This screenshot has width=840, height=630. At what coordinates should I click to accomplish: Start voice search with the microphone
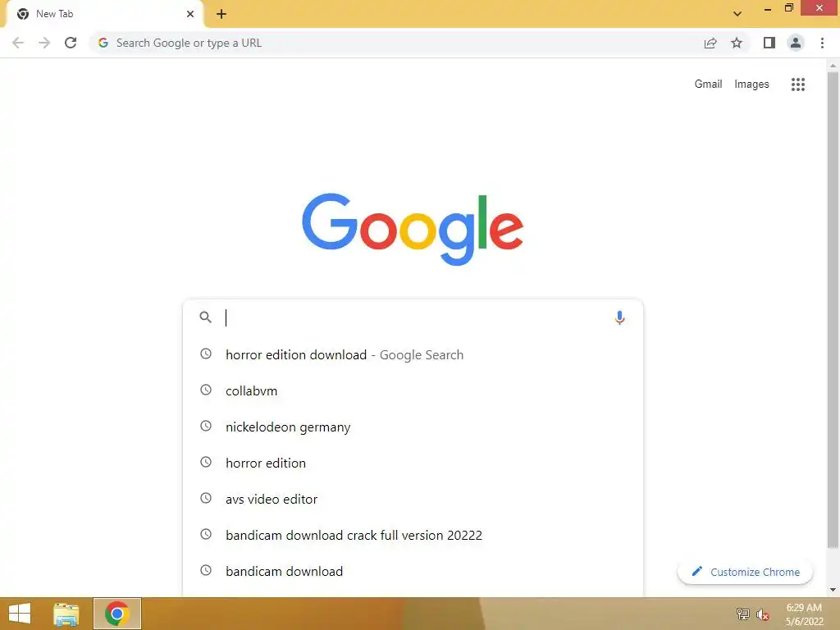pos(620,317)
